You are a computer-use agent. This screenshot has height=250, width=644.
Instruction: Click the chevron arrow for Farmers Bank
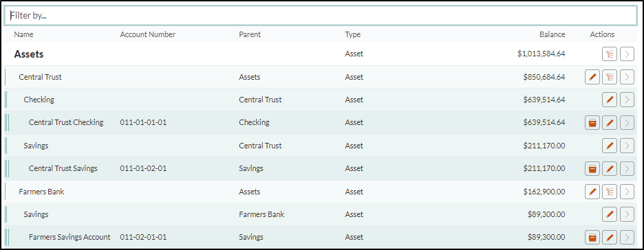click(627, 191)
